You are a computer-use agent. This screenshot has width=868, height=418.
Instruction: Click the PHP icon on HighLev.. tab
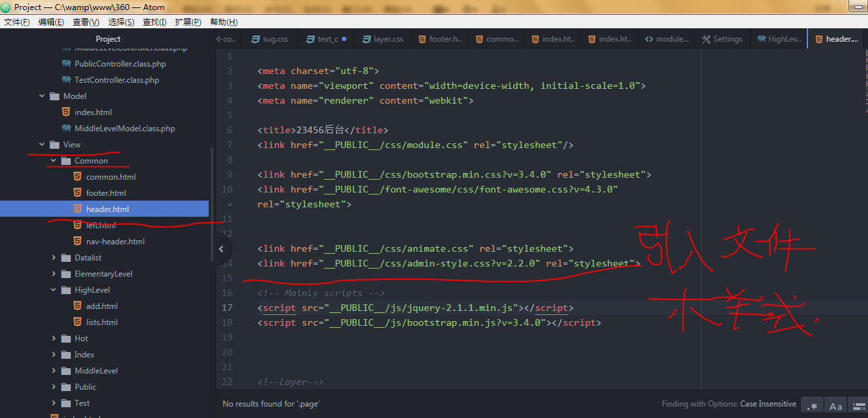point(762,39)
